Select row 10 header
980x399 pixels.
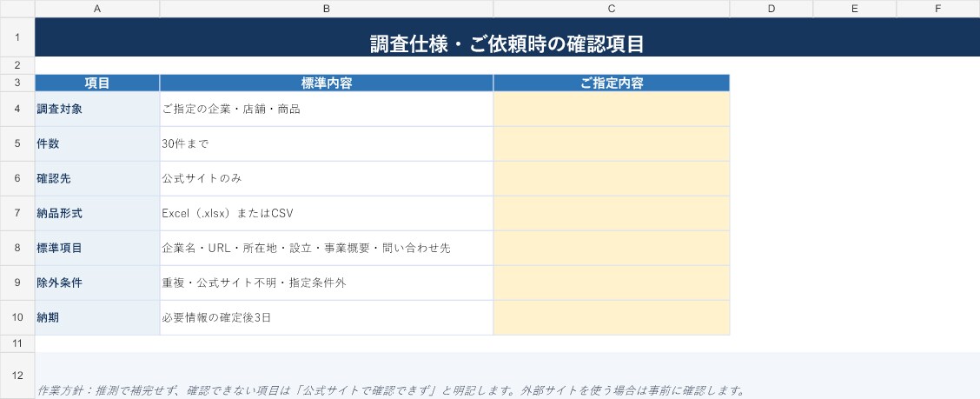pyautogui.click(x=17, y=317)
